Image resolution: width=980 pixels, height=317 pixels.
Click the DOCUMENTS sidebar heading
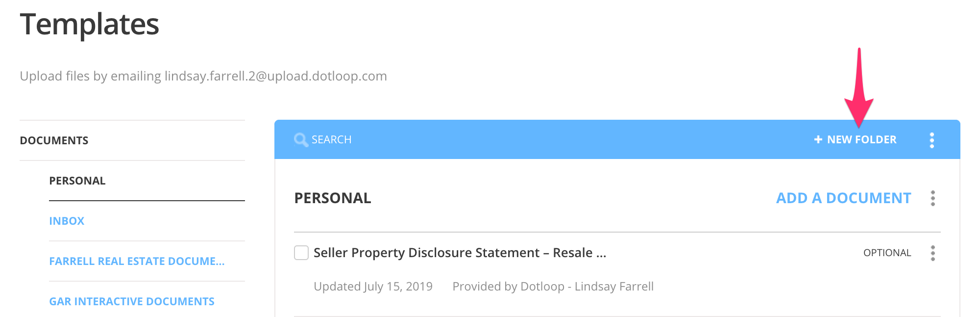point(54,140)
